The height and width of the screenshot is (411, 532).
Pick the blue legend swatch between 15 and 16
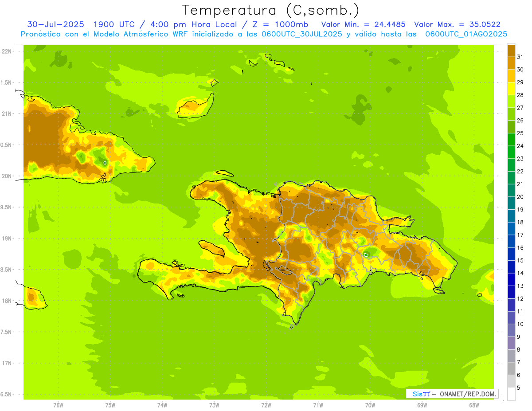pos(511,254)
